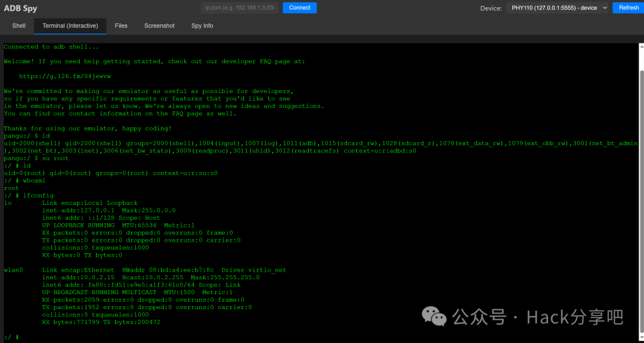Click the 'UP BROADCAST RUNNING MULTICAST' line
This screenshot has width=644, height=343.
coord(137,292)
